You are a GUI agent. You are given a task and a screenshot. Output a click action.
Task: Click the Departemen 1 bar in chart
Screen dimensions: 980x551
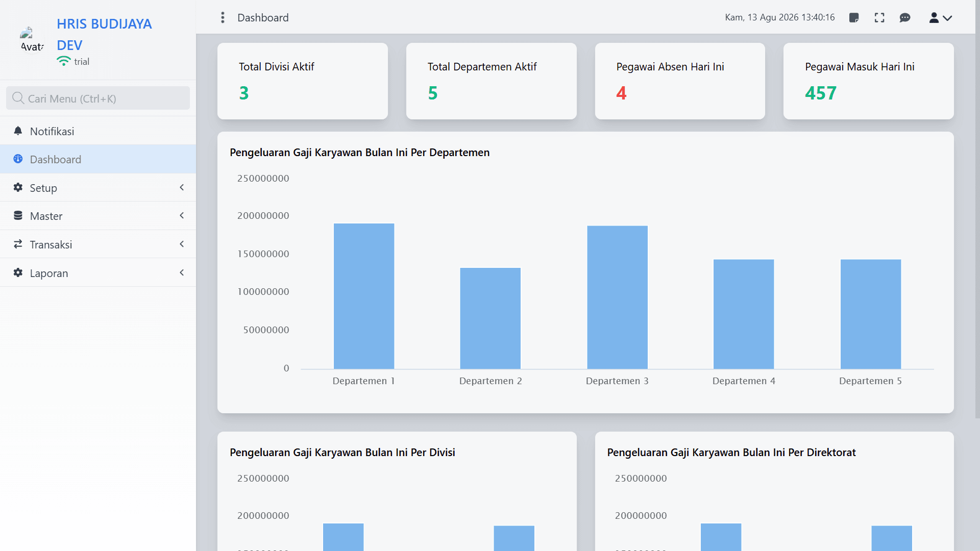(364, 296)
